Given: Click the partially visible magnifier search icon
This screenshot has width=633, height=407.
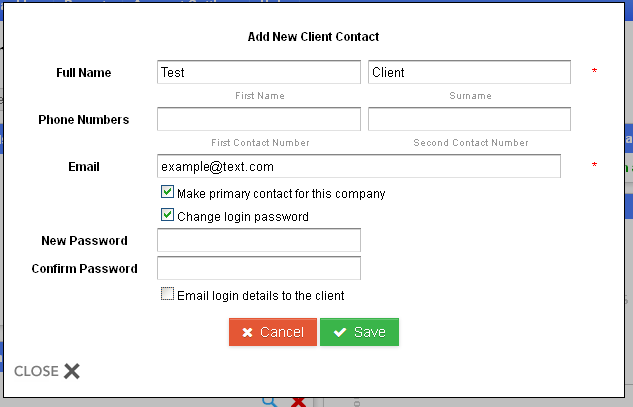Looking at the screenshot, I should 270,402.
